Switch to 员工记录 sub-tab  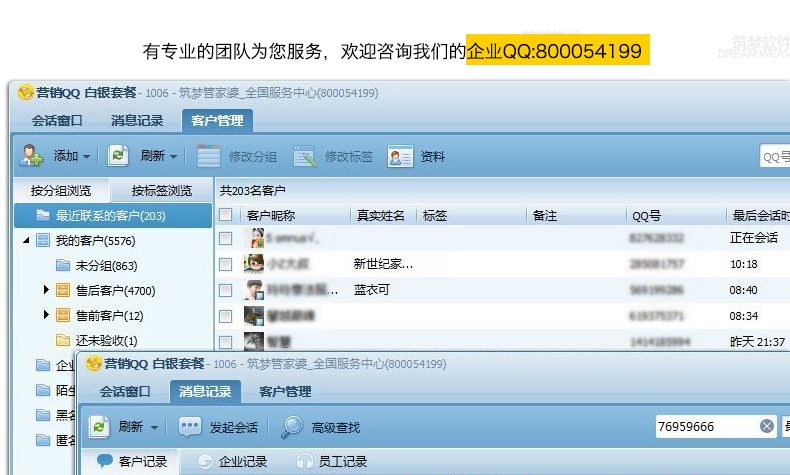click(x=332, y=461)
